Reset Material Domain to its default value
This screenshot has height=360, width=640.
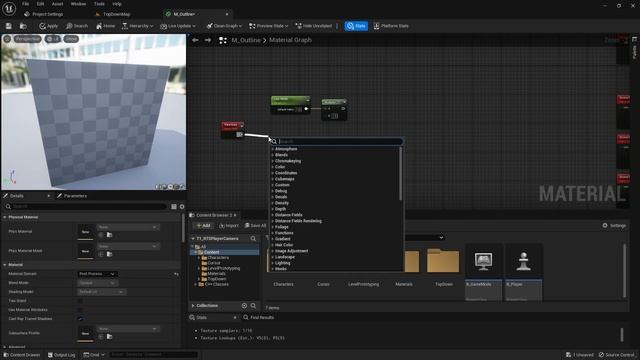pyautogui.click(x=176, y=274)
